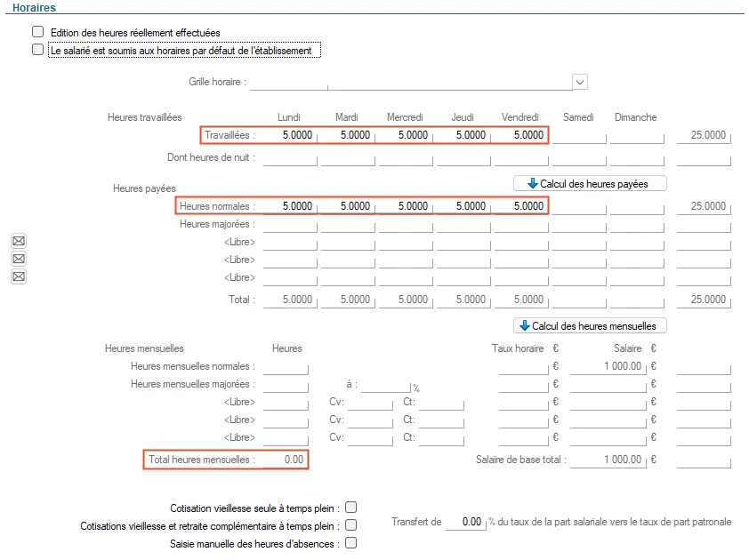Click Heures normales field for Jeudi
This screenshot has width=749, height=560.
(463, 206)
